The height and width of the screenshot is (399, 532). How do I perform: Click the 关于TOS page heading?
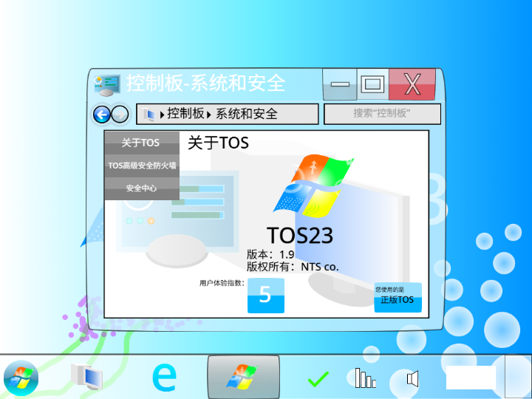tap(218, 143)
